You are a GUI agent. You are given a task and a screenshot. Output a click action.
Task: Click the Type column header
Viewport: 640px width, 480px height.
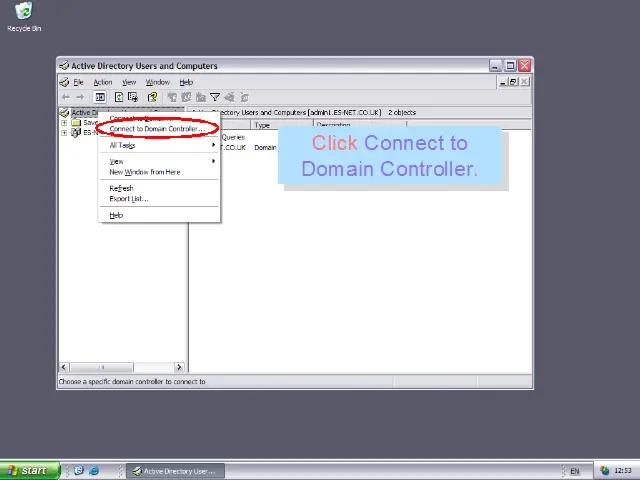pyautogui.click(x=262, y=125)
